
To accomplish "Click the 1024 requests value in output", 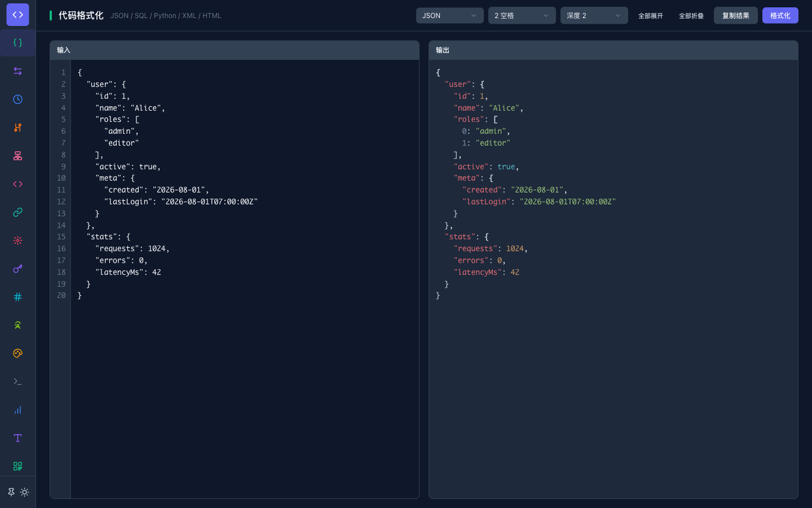I will click(515, 248).
